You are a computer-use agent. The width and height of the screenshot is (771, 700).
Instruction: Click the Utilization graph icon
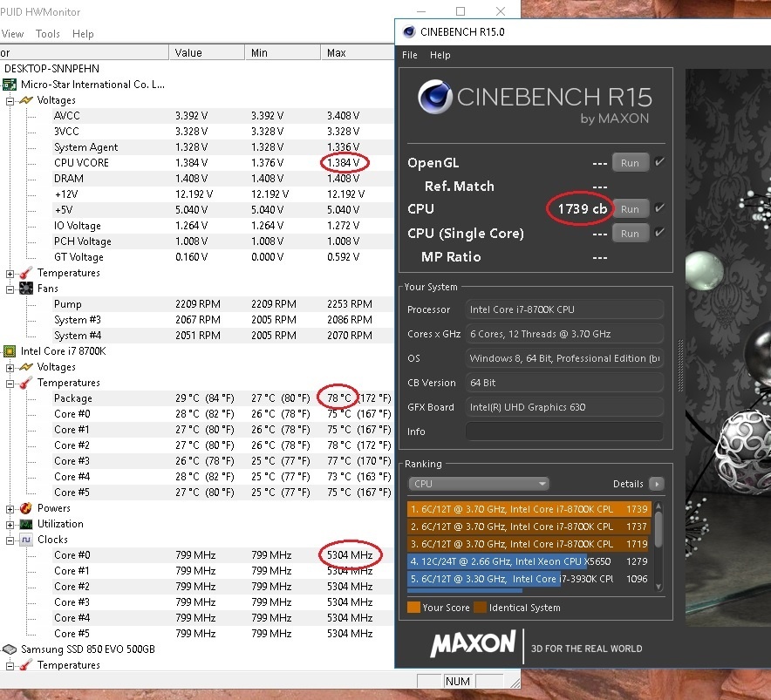tap(25, 524)
